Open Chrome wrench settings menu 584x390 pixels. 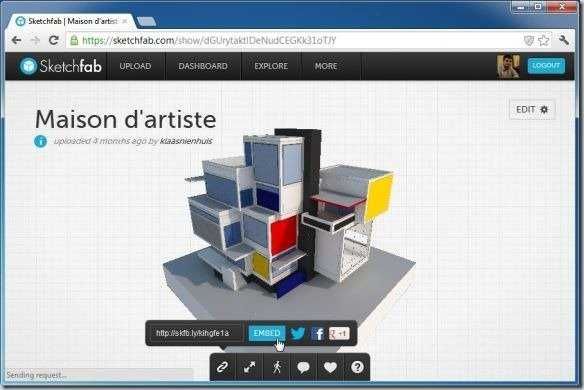pos(564,40)
